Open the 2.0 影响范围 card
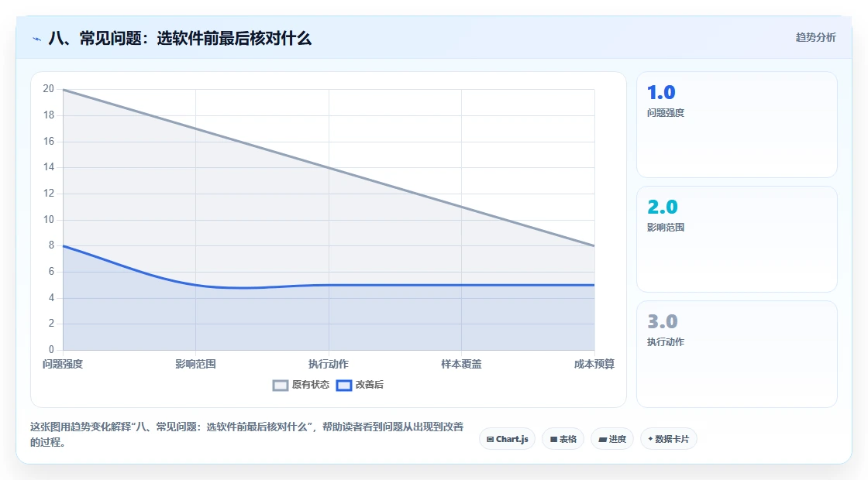 pyautogui.click(x=737, y=239)
